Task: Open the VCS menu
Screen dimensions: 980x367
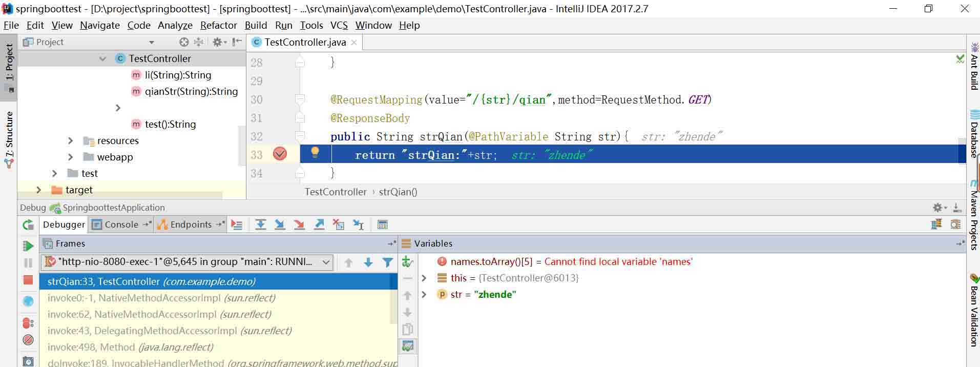Action: (x=339, y=25)
